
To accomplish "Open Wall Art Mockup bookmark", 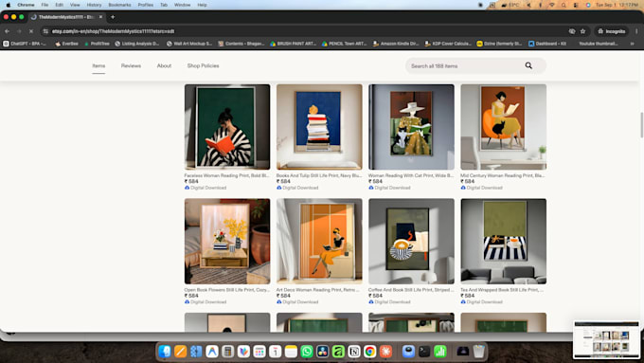I will (x=188, y=44).
